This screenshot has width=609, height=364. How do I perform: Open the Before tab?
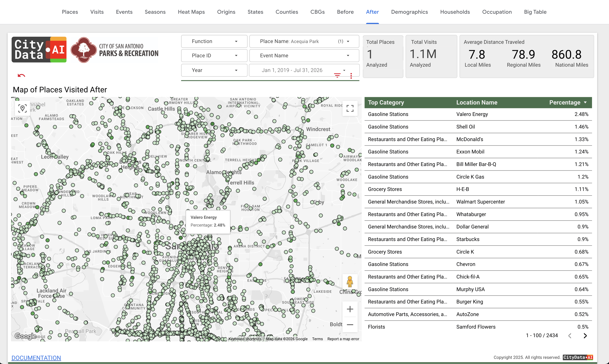point(345,12)
